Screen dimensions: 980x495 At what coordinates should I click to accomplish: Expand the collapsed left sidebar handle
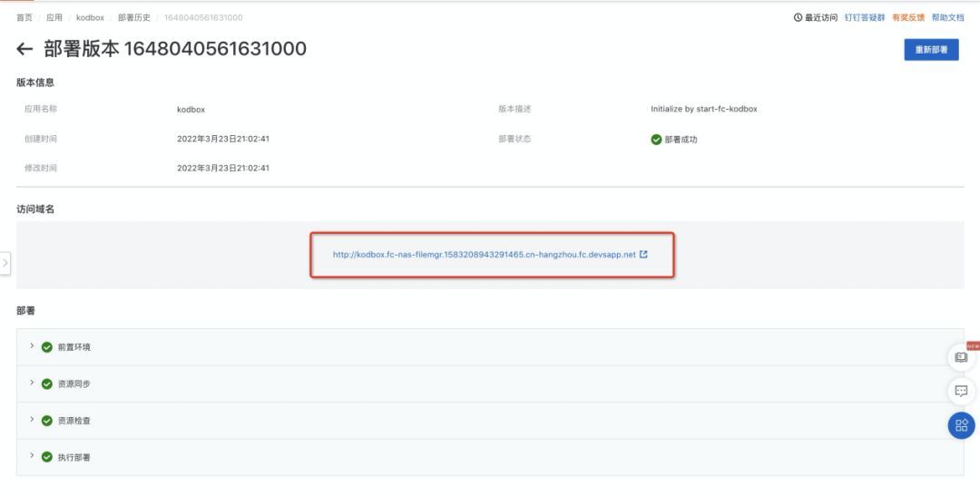(x=5, y=263)
